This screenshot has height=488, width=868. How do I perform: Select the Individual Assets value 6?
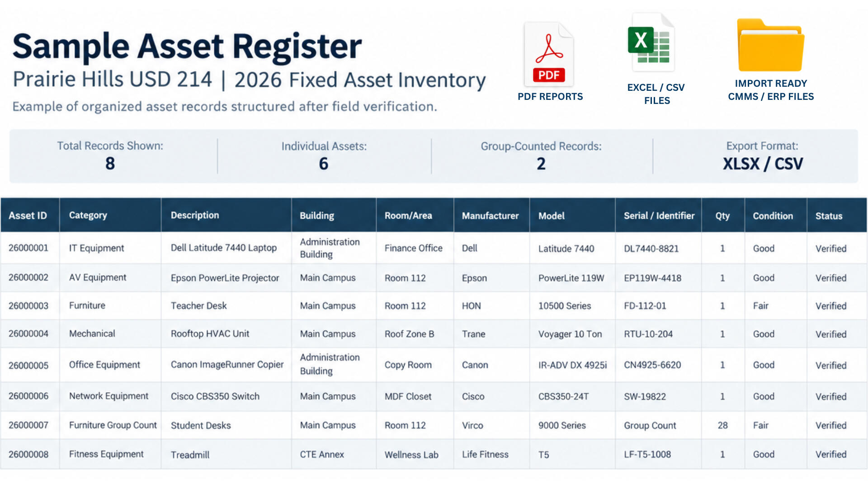point(324,164)
